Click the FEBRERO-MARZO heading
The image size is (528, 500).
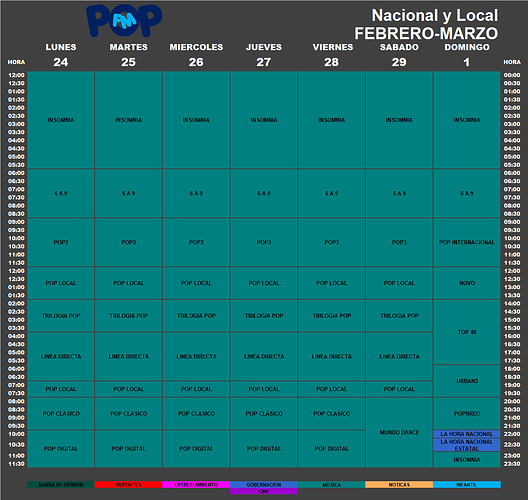click(426, 33)
